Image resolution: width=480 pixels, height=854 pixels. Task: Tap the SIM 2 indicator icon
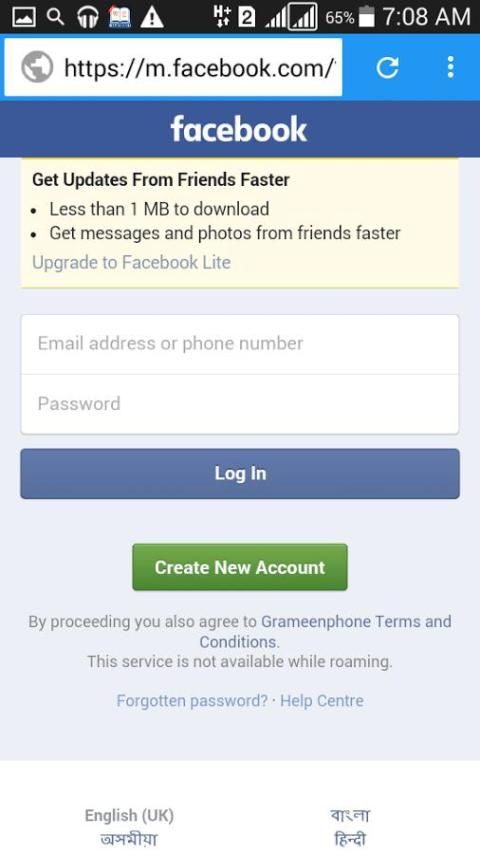coord(246,17)
